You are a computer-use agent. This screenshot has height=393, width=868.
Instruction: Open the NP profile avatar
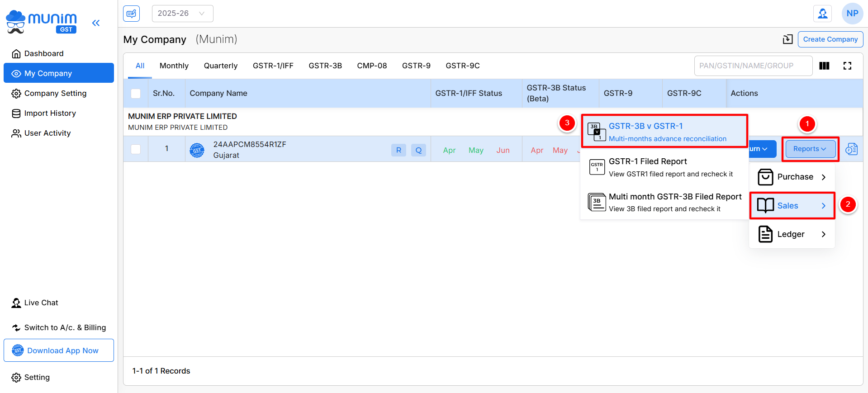(x=852, y=14)
